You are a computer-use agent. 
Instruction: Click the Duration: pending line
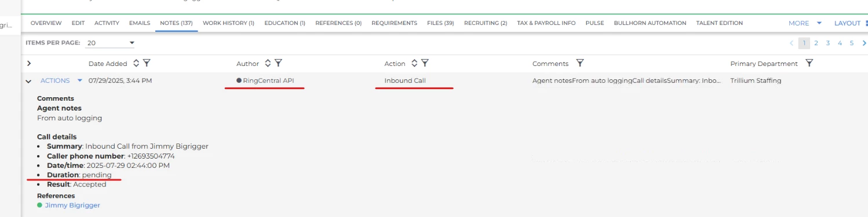(79, 175)
